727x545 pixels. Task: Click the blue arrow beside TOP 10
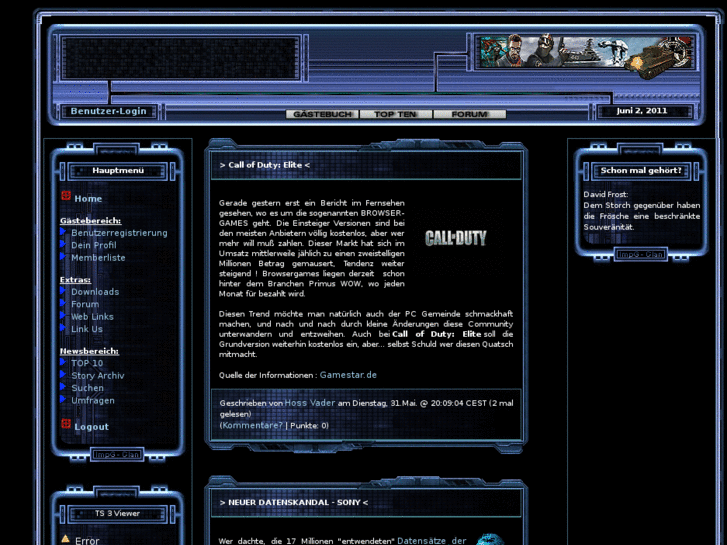click(63, 362)
